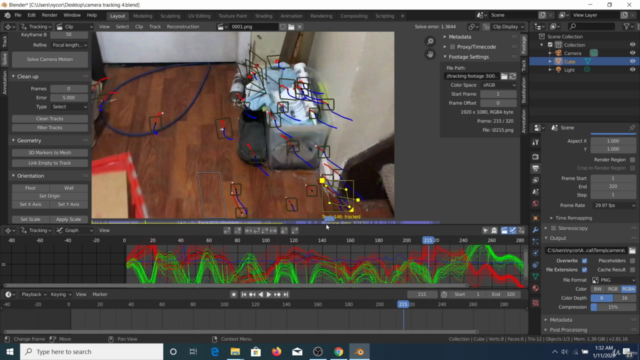
Task: Click the auto keying record button
Action: pyautogui.click(x=233, y=294)
